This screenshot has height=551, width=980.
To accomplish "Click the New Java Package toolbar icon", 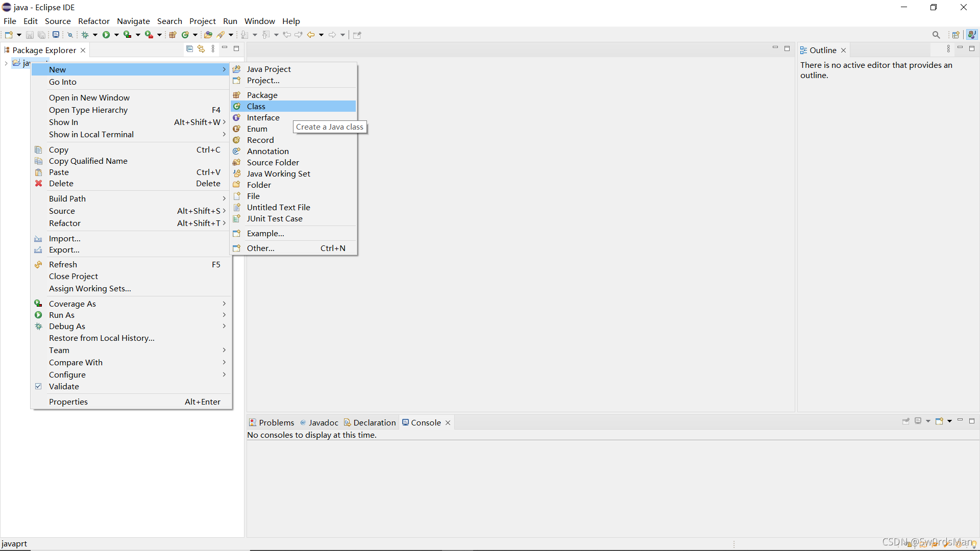I will pyautogui.click(x=173, y=35).
